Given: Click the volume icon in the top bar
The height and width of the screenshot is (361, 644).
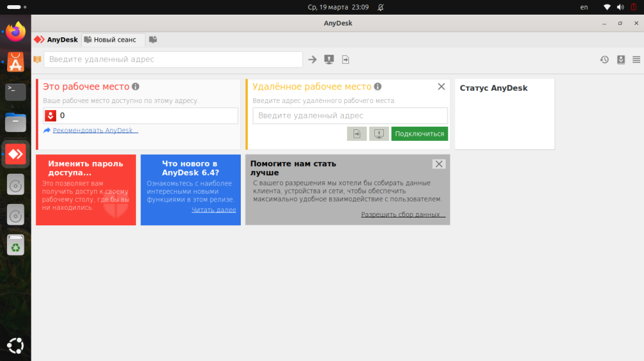Looking at the screenshot, I should [x=621, y=7].
